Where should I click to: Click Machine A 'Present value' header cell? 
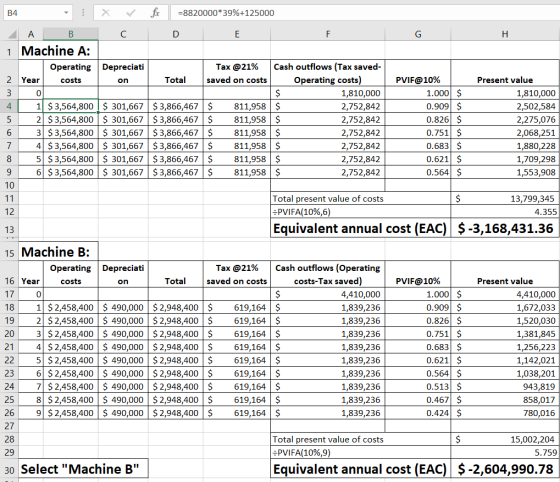point(505,73)
